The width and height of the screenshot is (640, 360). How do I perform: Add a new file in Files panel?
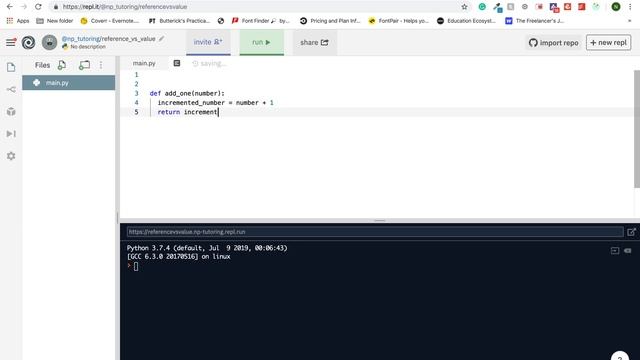pos(62,65)
